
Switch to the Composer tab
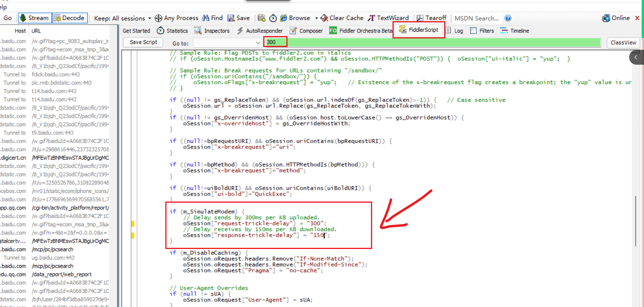[x=306, y=31]
